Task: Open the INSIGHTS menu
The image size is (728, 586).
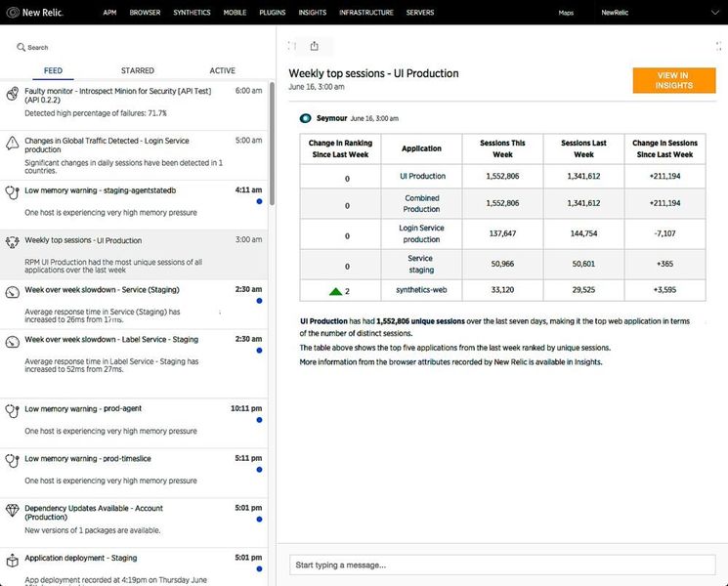Action: 312,13
